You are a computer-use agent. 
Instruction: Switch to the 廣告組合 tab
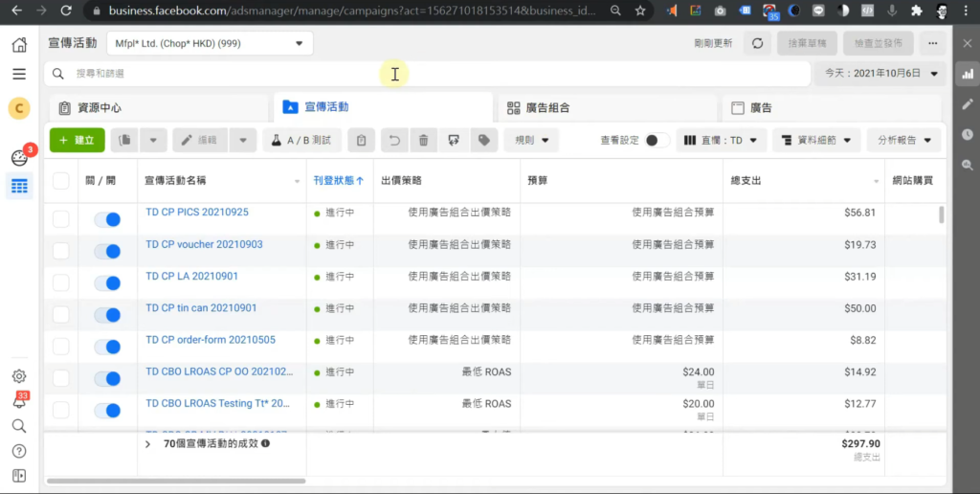pyautogui.click(x=605, y=107)
